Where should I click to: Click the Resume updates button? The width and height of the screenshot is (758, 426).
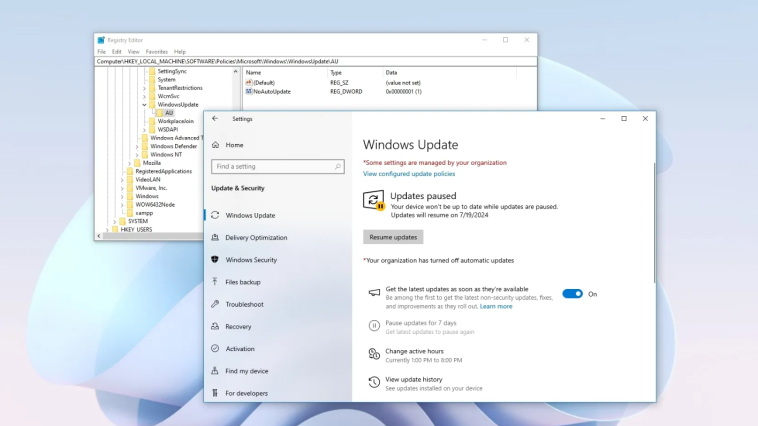point(393,237)
